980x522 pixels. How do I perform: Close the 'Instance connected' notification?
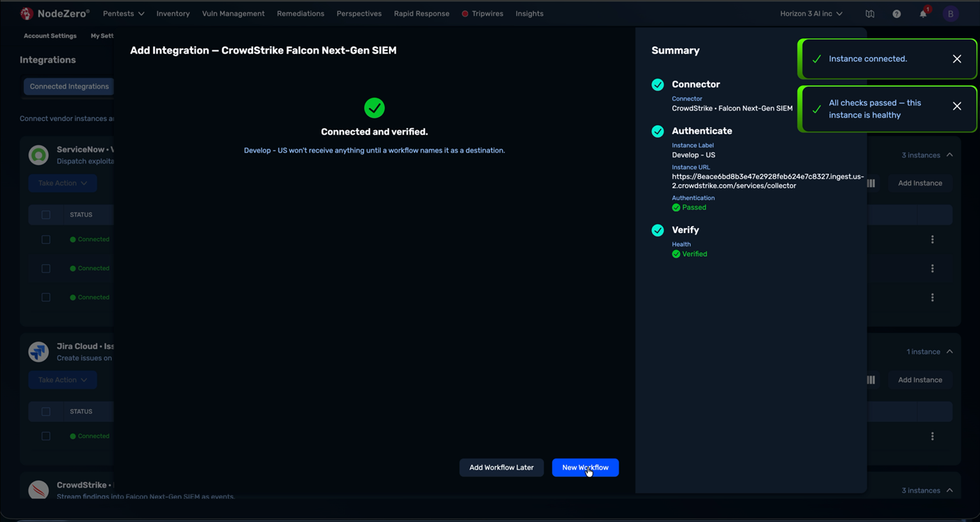tap(957, 59)
